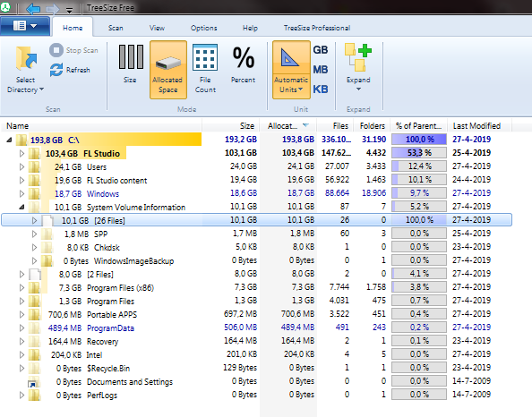This screenshot has width=532, height=417.
Task: Expand the FL Studio folder node
Action: point(21,154)
